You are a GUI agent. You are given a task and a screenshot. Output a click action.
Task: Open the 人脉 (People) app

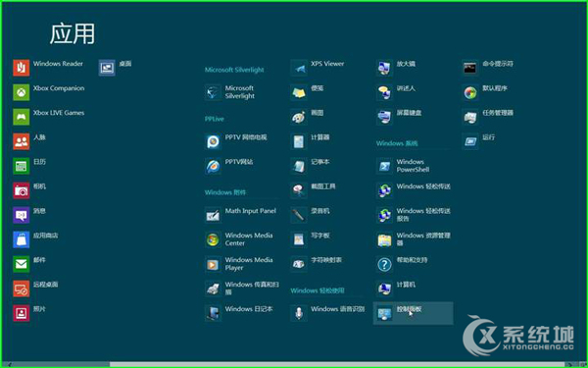[x=29, y=141]
